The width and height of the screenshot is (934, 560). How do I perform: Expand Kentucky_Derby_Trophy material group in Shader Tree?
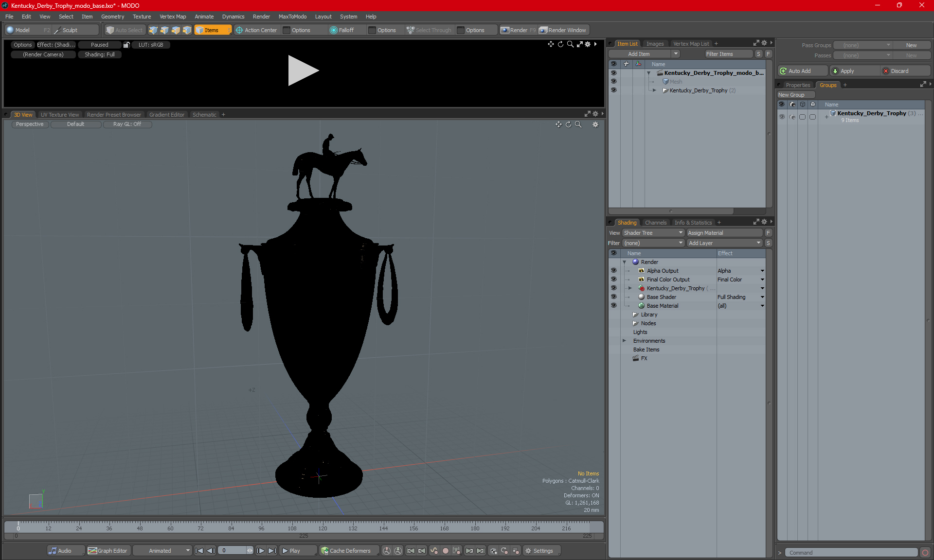[630, 288]
